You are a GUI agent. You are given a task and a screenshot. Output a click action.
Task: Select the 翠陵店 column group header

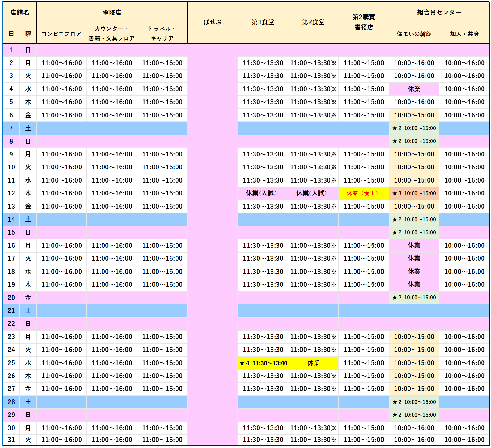pos(112,13)
